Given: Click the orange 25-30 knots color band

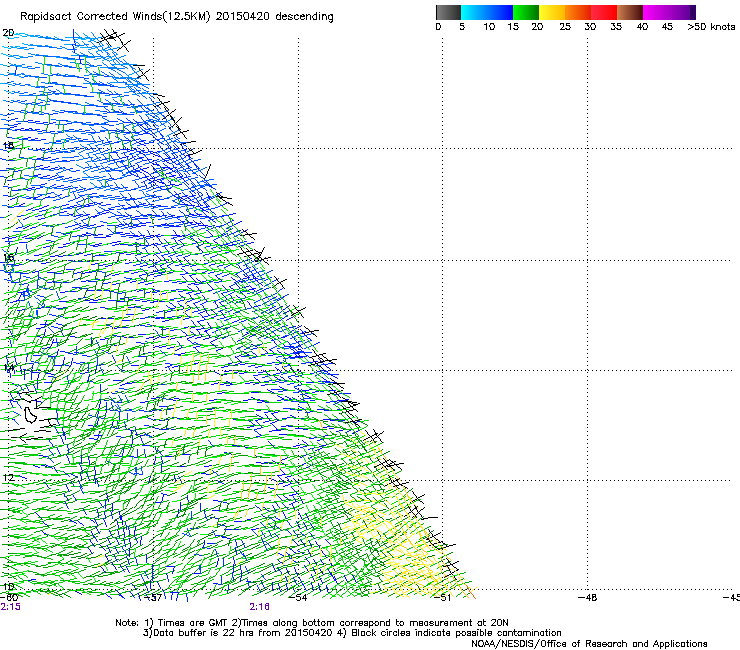Looking at the screenshot, I should (x=578, y=12).
